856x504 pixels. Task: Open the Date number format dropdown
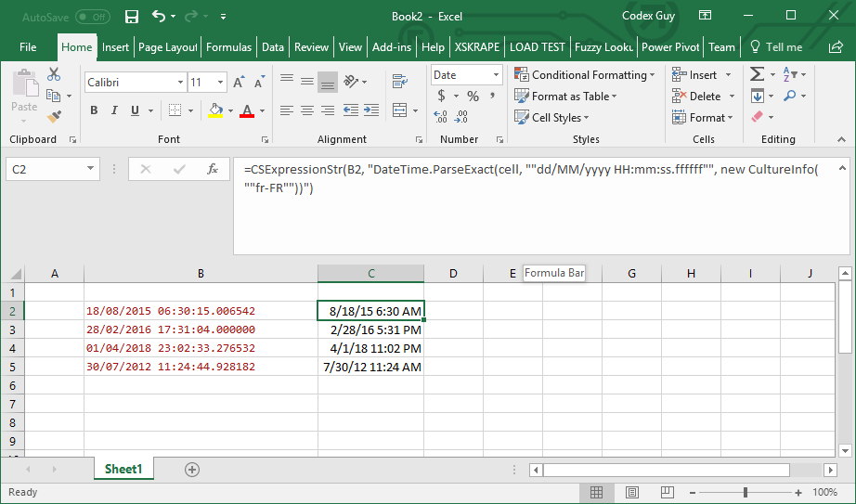click(496, 75)
